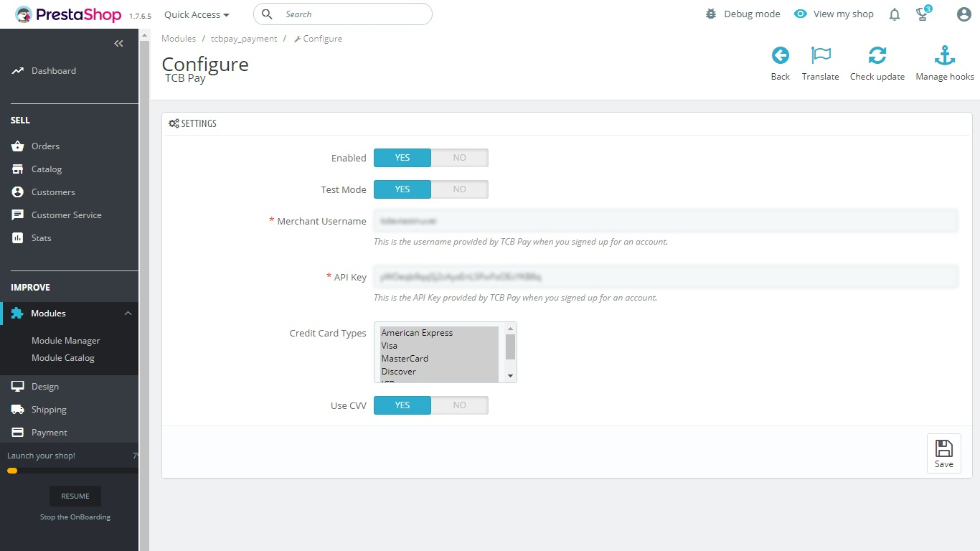Open the trophy merchant expertise icon
The height and width of the screenshot is (551, 980).
click(923, 14)
